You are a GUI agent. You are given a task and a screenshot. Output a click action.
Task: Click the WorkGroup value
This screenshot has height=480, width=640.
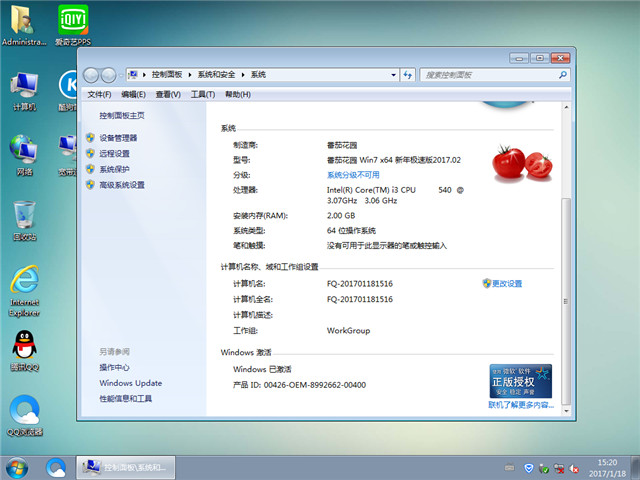click(x=348, y=331)
